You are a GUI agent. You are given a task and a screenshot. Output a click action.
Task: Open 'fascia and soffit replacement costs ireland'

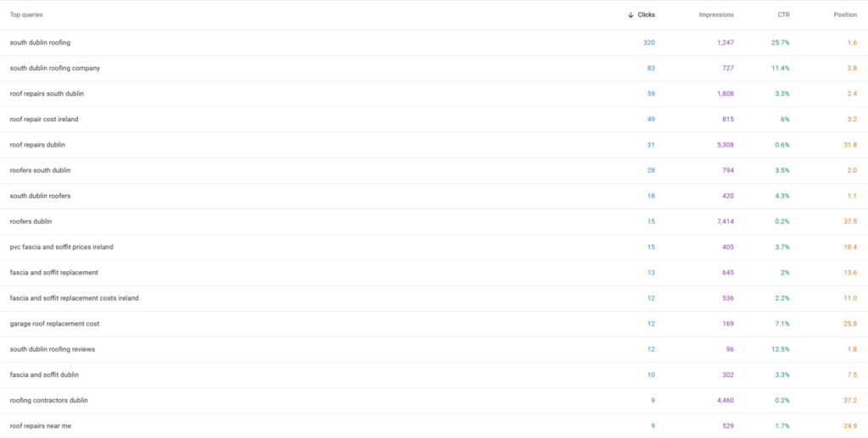(75, 298)
